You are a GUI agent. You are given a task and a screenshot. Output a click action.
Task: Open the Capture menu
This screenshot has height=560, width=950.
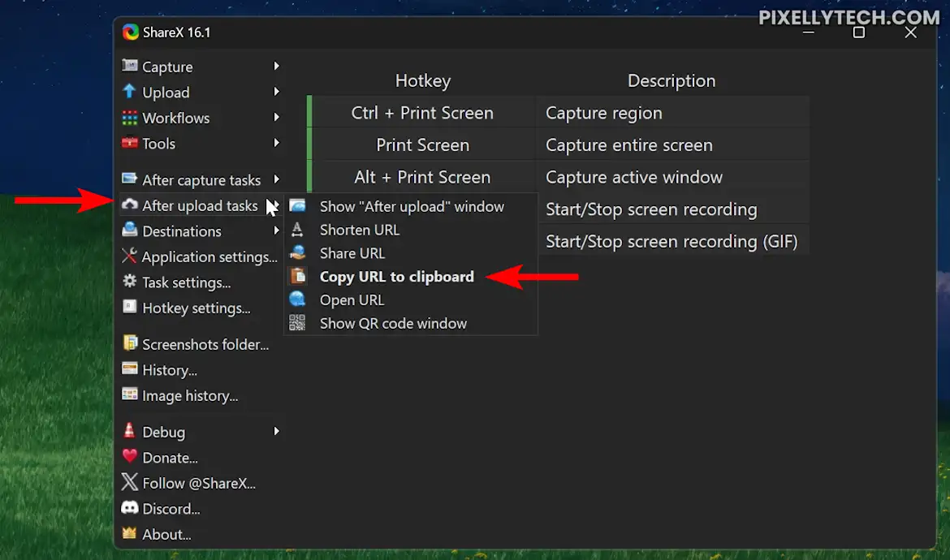point(201,67)
